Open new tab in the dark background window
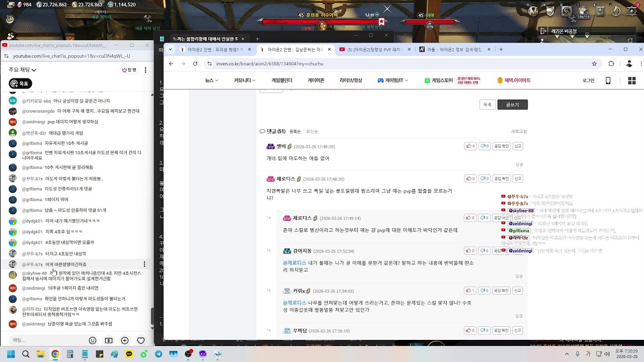This screenshot has height=362, width=644. coord(257,39)
